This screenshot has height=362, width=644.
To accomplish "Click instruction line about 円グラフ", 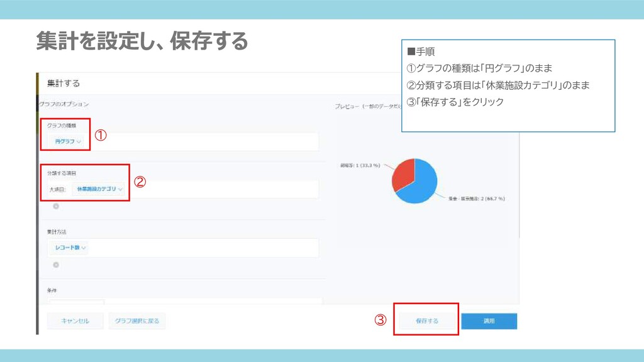I will tap(479, 68).
